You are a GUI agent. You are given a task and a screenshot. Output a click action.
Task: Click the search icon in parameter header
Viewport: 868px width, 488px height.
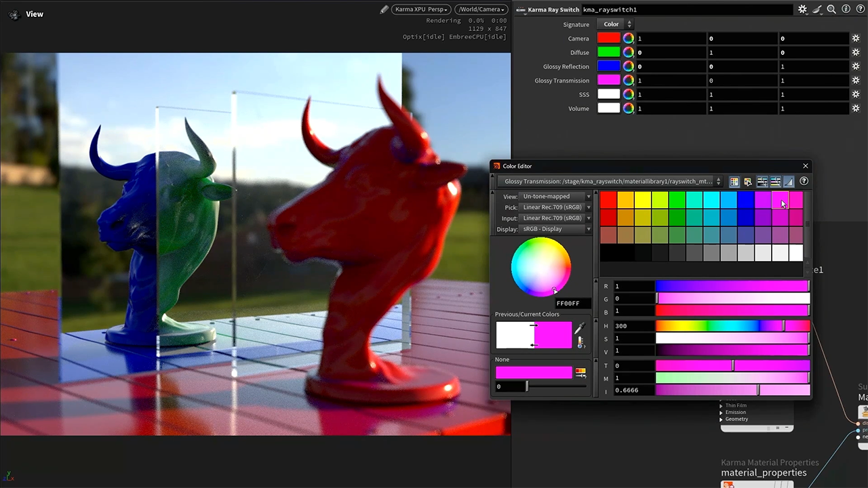[831, 9]
